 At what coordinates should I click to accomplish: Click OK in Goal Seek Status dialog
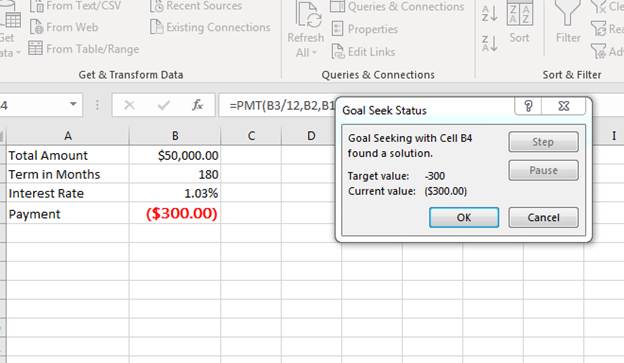point(464,217)
